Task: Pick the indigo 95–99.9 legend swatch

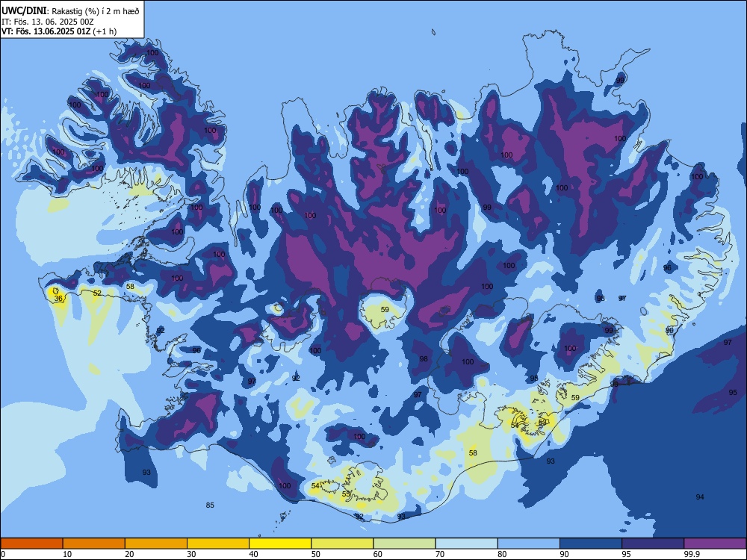Action: point(653,544)
